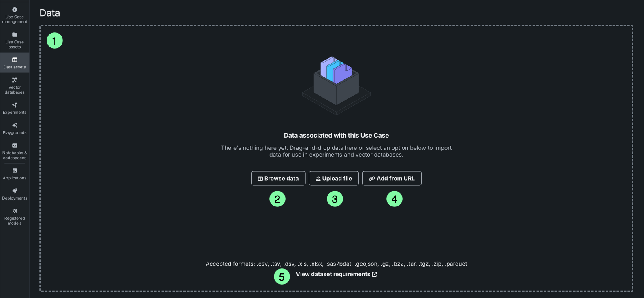The width and height of the screenshot is (644, 298).
Task: Open Use Case management info icon
Action: tap(15, 10)
